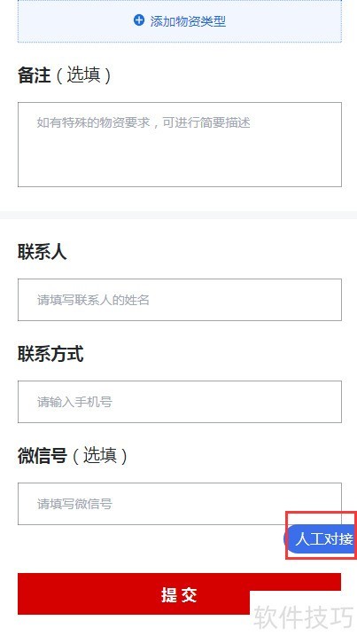Click the 请填写联系人的姓名 placeholder
Viewport: 357px width, 644px height.
point(93,300)
